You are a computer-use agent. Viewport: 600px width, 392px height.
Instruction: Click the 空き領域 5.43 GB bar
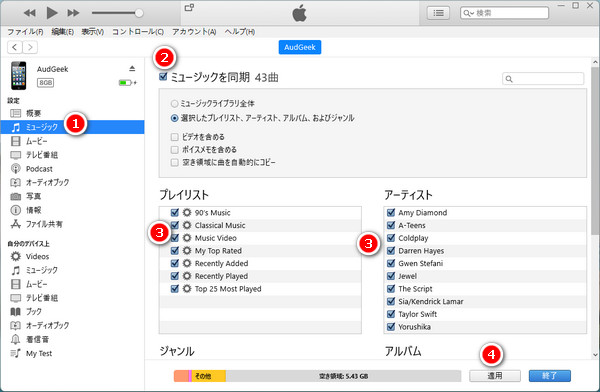coord(343,376)
